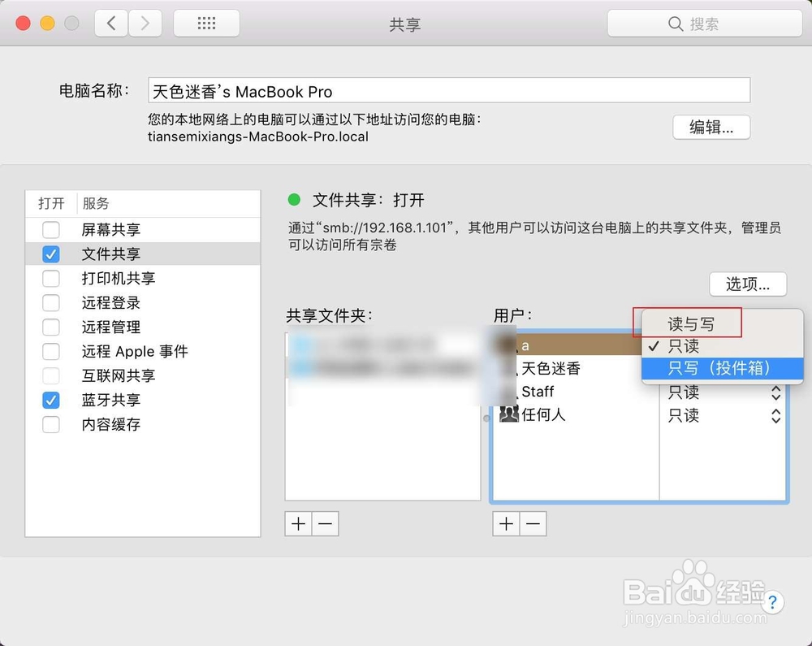Click the help question mark icon

(772, 603)
